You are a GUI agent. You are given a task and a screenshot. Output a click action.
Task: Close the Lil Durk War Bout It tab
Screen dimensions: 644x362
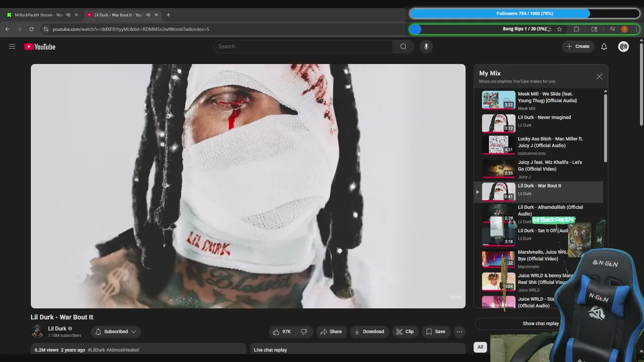[156, 15]
